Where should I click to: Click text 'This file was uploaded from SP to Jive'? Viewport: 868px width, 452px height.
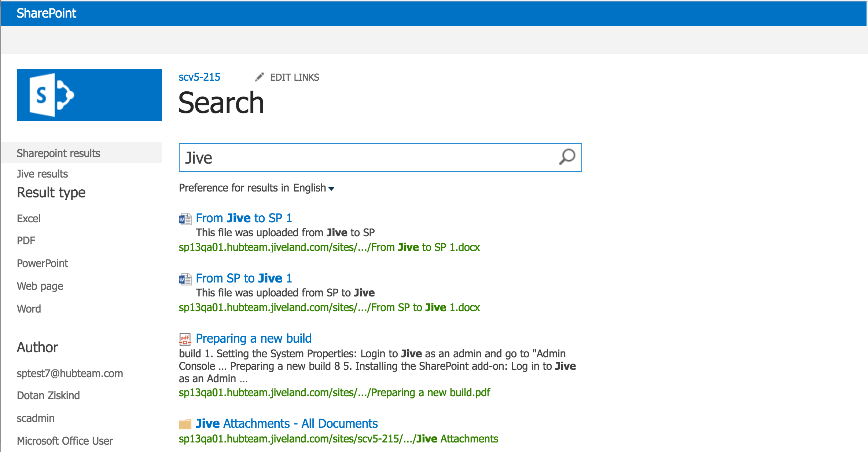[x=285, y=293]
